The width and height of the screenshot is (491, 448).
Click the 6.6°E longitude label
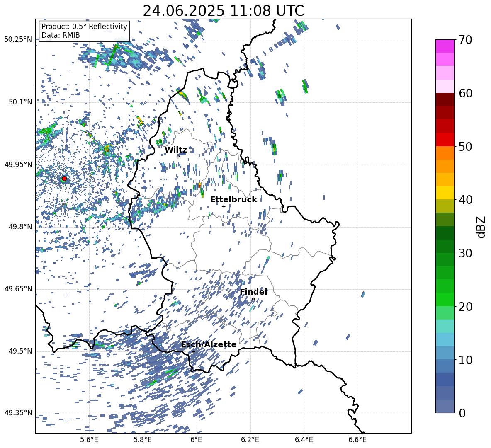pyautogui.click(x=357, y=440)
